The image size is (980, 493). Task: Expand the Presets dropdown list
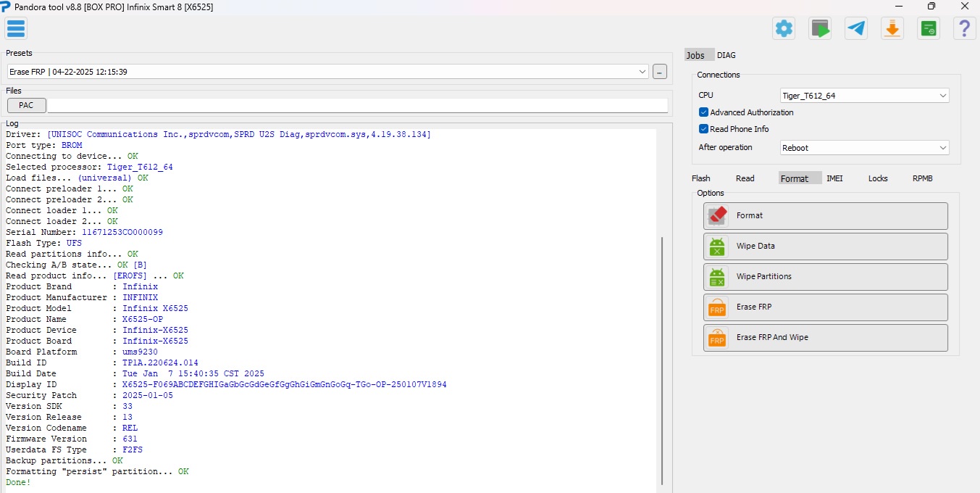pyautogui.click(x=642, y=72)
